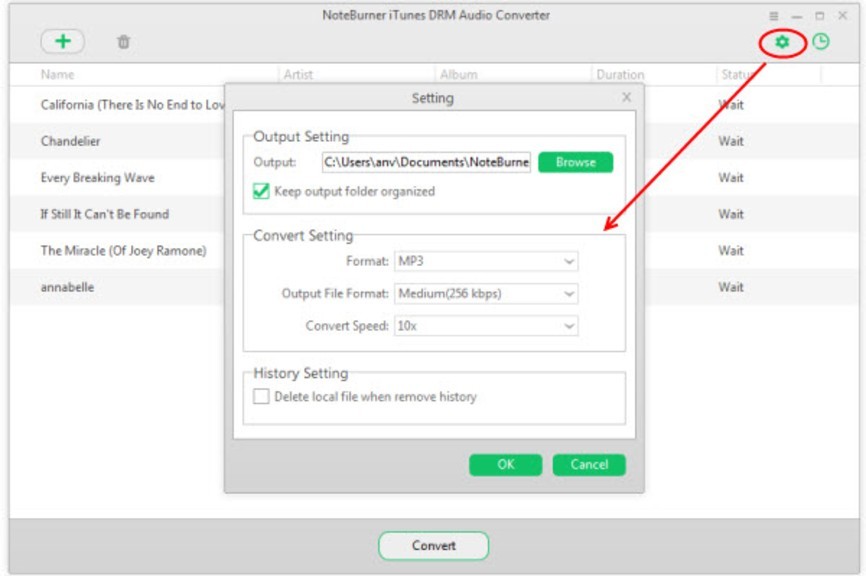Viewport: 866px width, 576px height.
Task: Open the hamburger menu icon in title bar
Action: point(774,16)
